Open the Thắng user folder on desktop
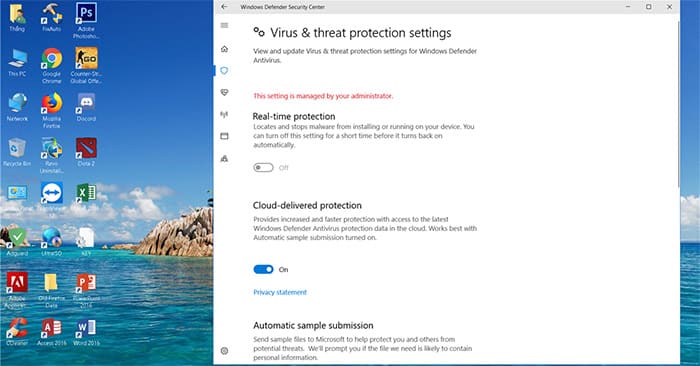The image size is (700, 366). click(x=17, y=18)
